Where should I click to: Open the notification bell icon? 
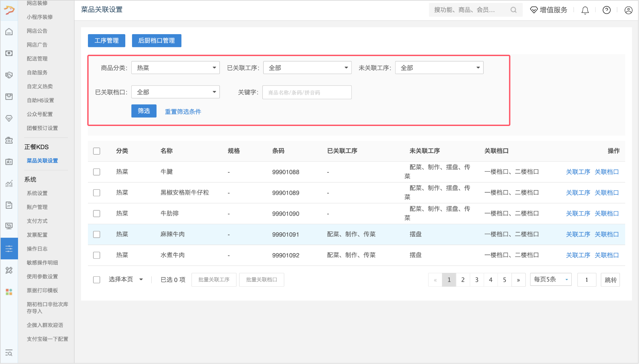coord(585,10)
